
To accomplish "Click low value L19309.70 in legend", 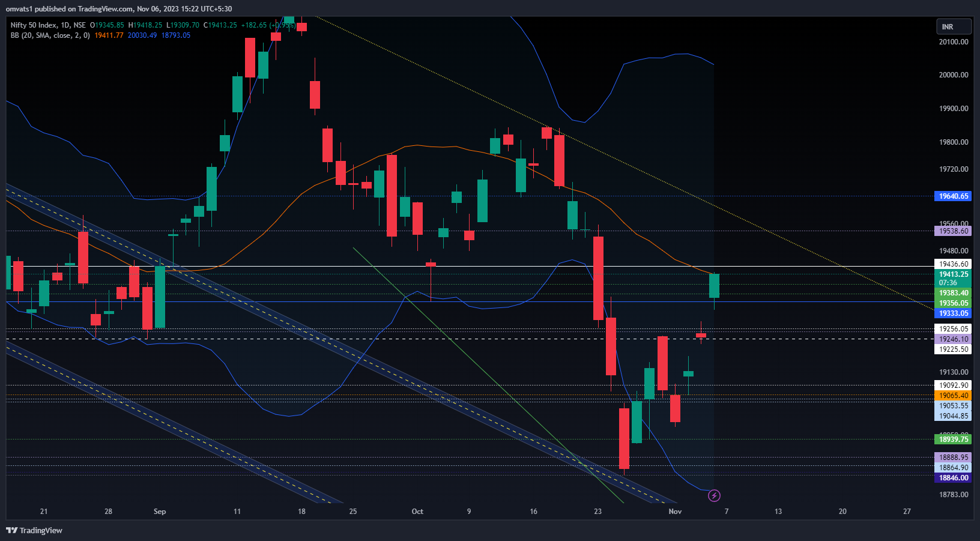I will 183,25.
